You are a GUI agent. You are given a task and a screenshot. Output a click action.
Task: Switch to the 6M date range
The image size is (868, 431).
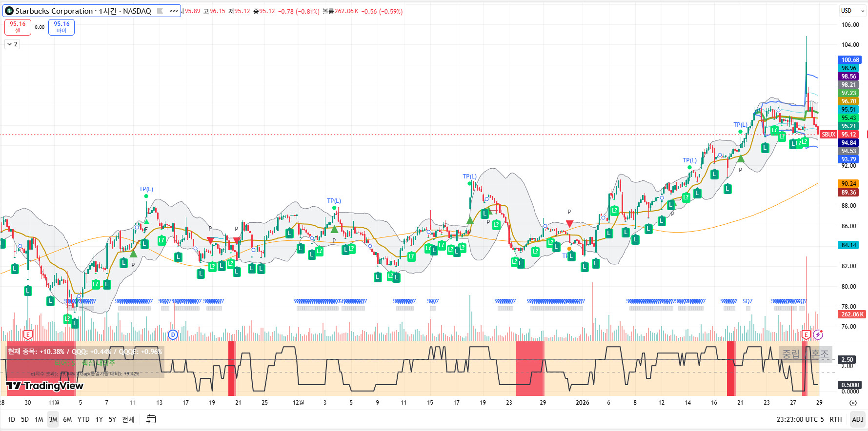(67, 419)
